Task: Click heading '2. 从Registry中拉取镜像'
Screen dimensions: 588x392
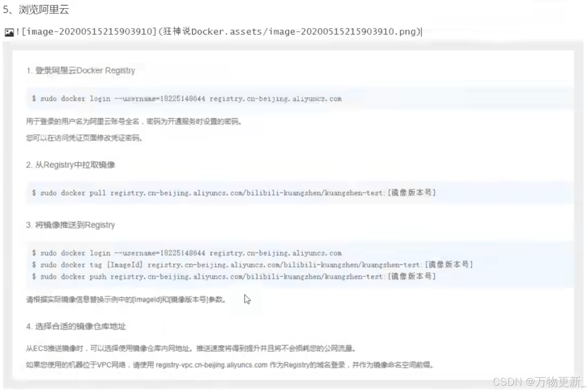Action: [x=71, y=165]
